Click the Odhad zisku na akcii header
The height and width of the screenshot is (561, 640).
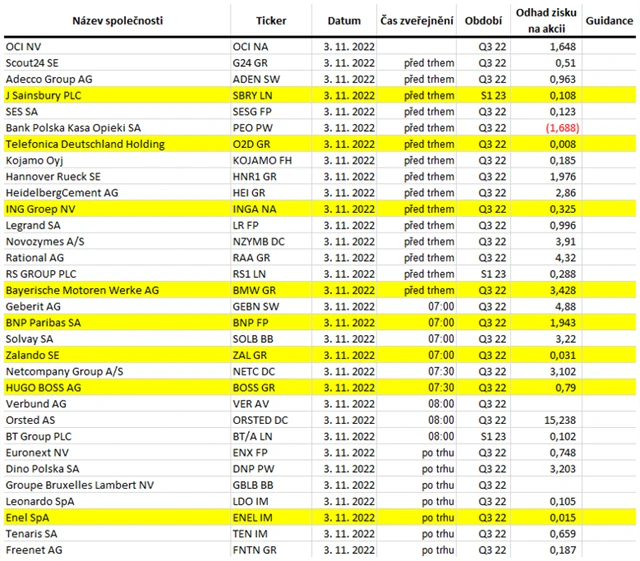coord(545,20)
